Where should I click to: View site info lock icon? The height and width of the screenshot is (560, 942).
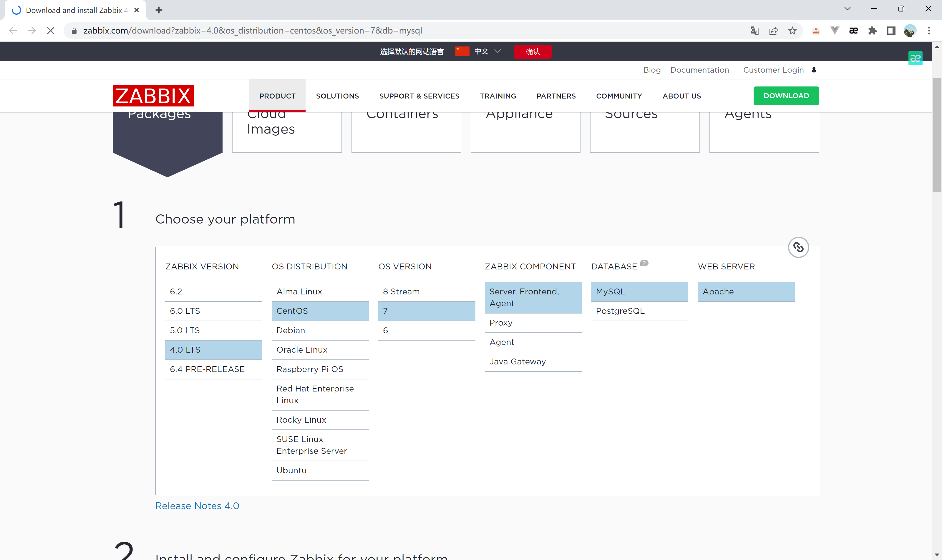point(74,31)
